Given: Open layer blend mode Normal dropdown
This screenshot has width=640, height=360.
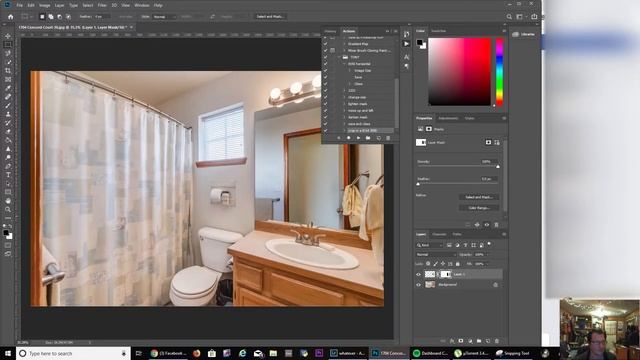Looking at the screenshot, I should click(x=435, y=255).
